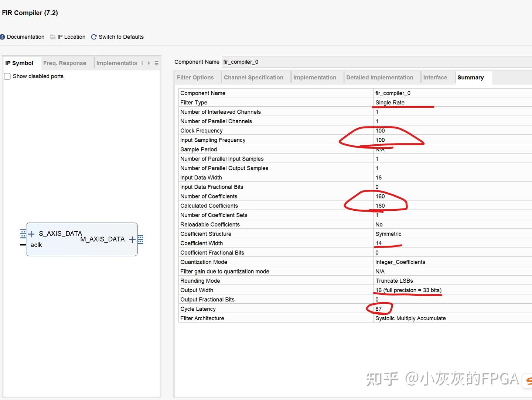Screen dimensions: 532x400
Task: Expand the S_AXIS_DATA port plus sign
Action: click(x=31, y=234)
